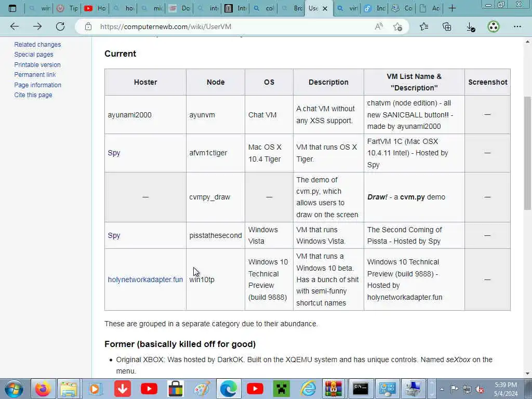Open Action Center flag tray icon
The image size is (532, 399).
click(454, 389)
